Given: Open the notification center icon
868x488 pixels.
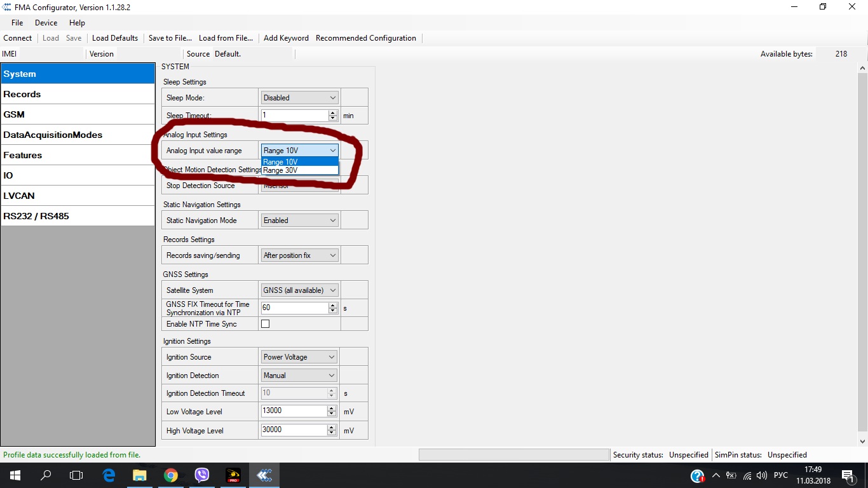Looking at the screenshot, I should point(848,475).
